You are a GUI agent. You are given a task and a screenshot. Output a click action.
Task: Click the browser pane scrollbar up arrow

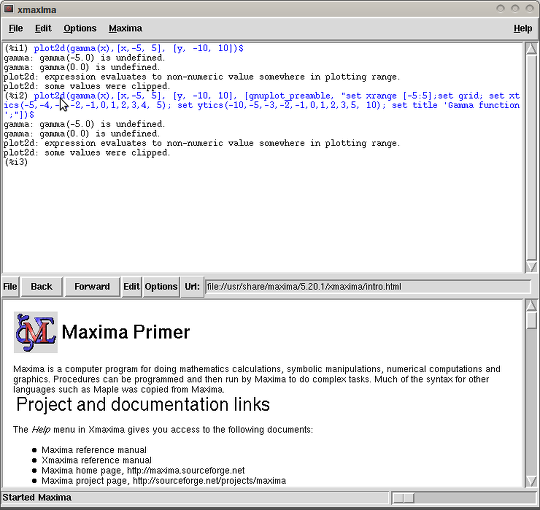(531, 305)
